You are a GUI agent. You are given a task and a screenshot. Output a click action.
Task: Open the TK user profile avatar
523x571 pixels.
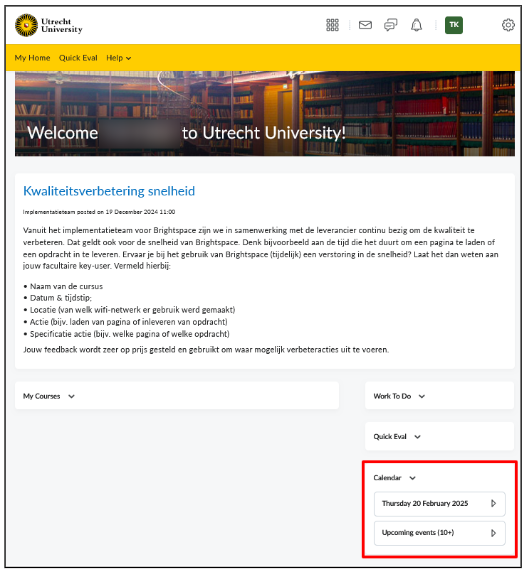(453, 25)
